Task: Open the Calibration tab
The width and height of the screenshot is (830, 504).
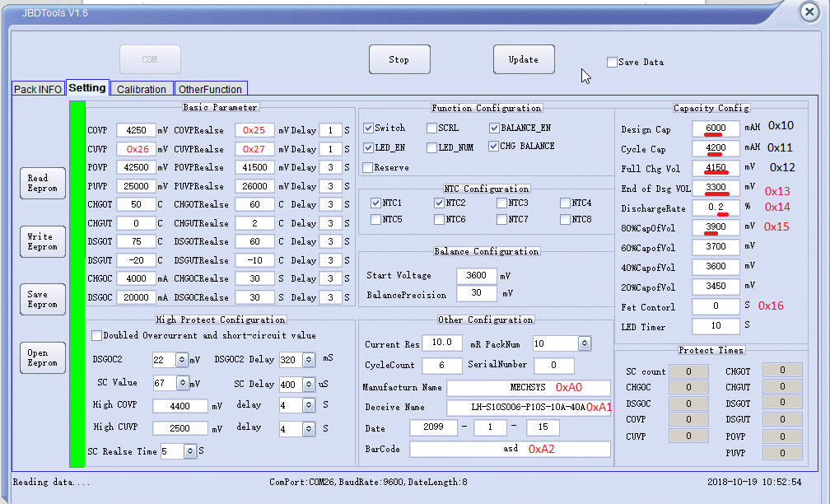Action: coord(142,89)
